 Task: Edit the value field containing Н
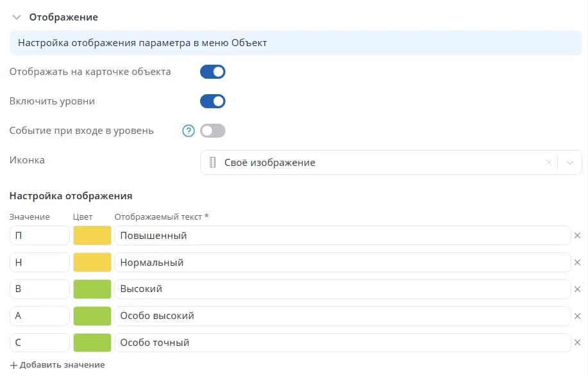[x=40, y=262]
